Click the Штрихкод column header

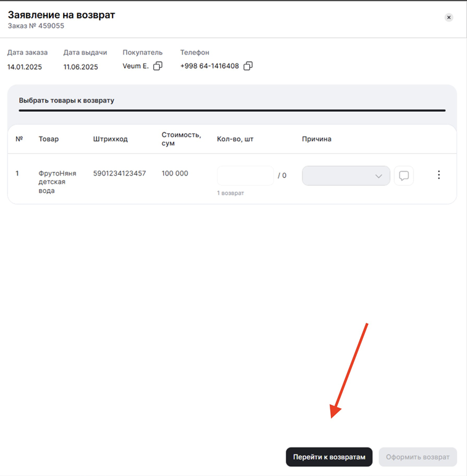tap(110, 139)
